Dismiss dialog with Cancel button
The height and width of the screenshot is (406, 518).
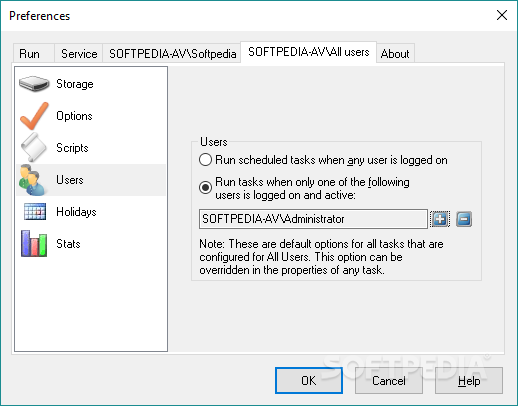point(389,380)
